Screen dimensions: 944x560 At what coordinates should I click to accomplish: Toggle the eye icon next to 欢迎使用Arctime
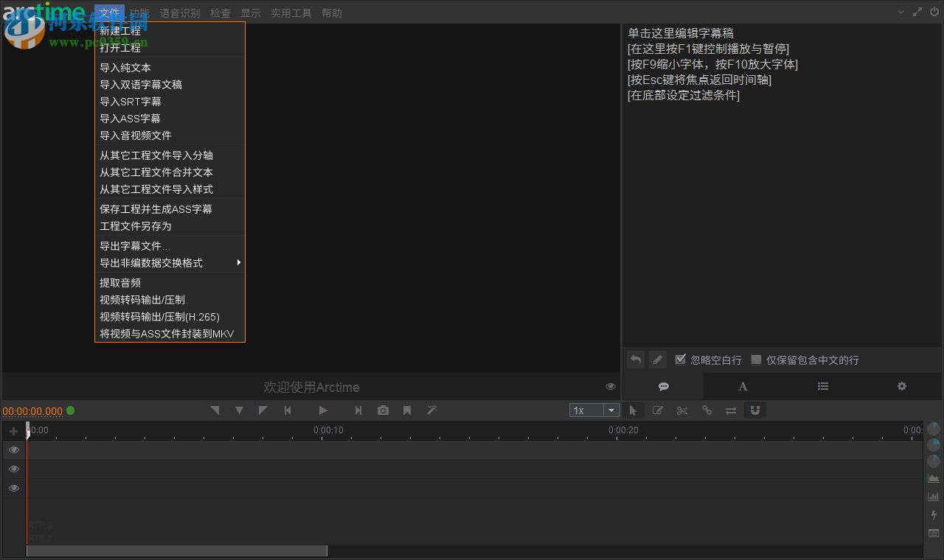610,386
